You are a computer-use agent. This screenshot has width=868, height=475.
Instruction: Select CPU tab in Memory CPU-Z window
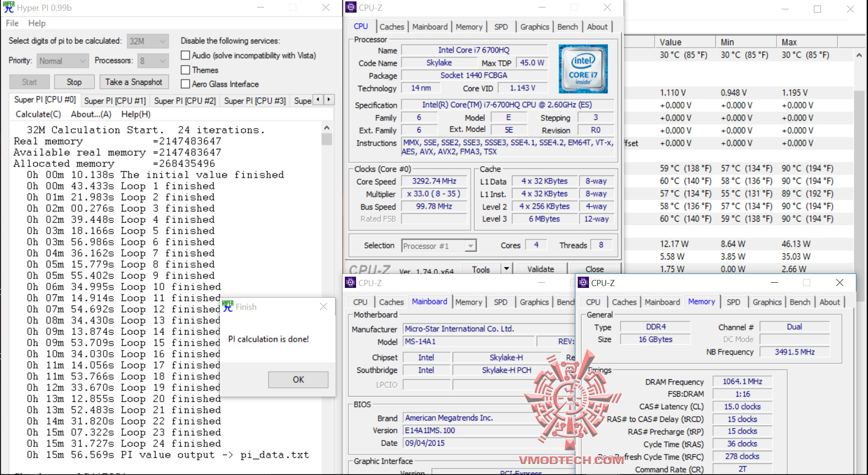click(x=593, y=302)
